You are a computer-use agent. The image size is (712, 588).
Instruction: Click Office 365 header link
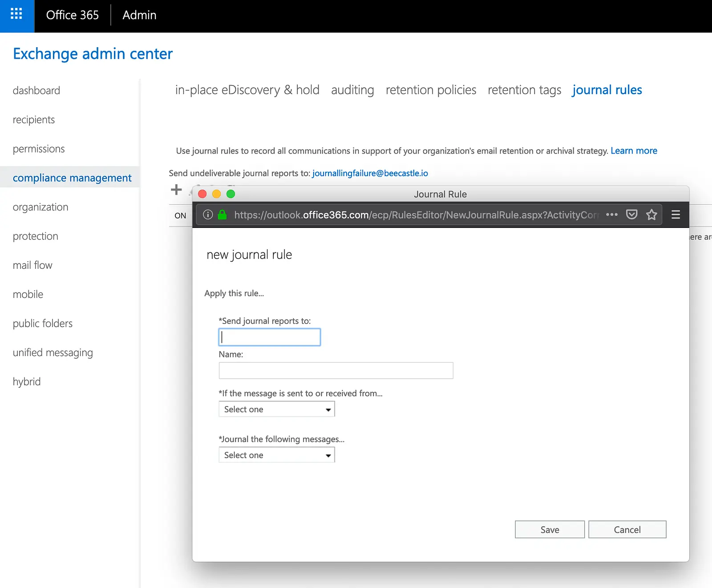pos(73,15)
